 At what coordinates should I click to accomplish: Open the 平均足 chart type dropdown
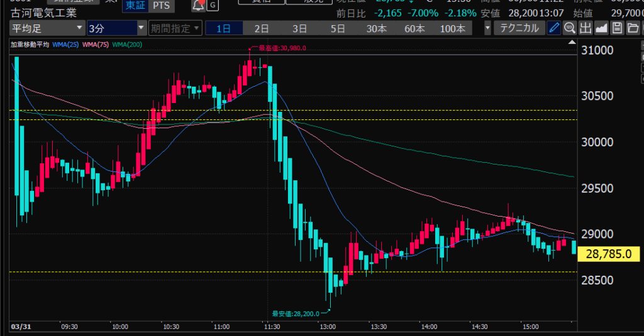pos(47,28)
